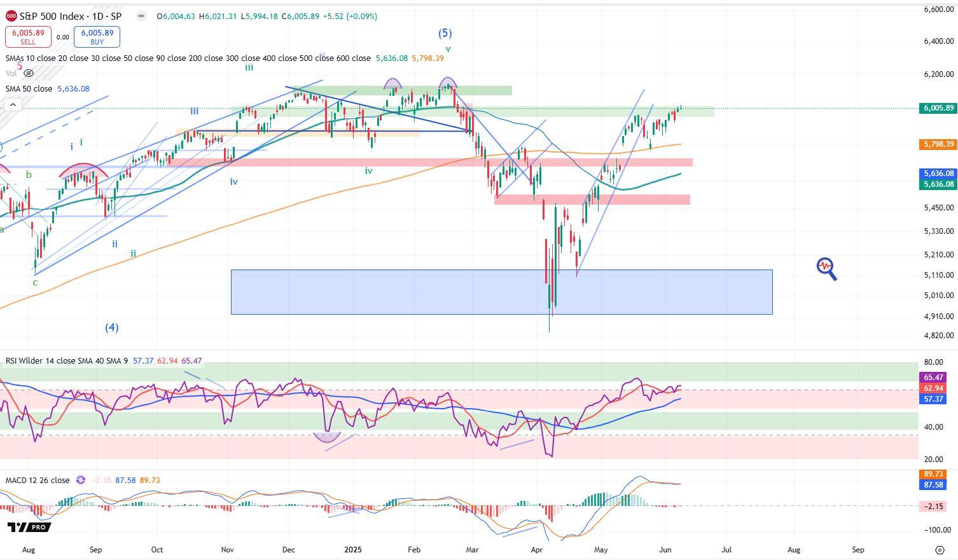Click the 4,820.00 price scale label
Screen dimensions: 958x560
click(938, 336)
